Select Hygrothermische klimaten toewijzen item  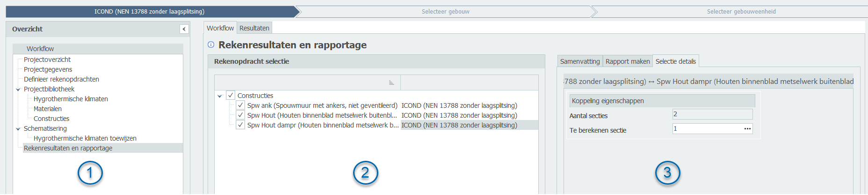(85, 138)
